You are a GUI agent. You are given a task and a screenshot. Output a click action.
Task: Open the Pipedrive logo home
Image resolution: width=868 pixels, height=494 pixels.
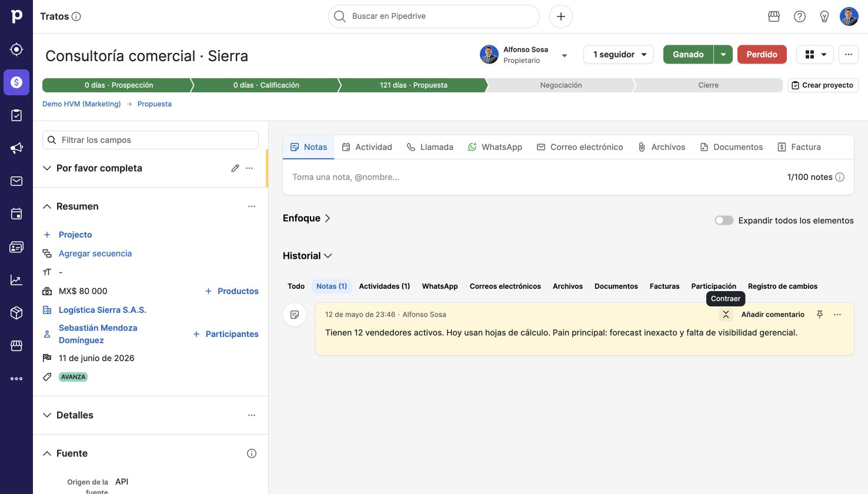pos(16,16)
